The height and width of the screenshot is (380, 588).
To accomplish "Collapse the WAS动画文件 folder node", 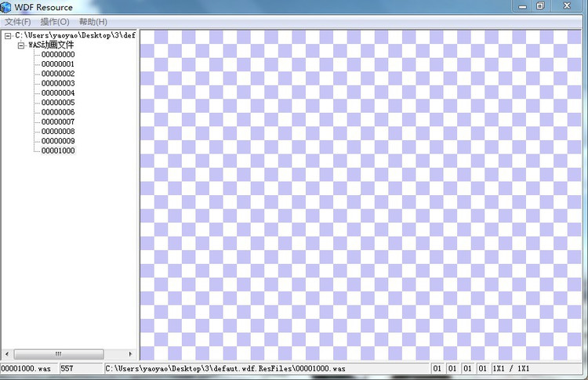I will pos(21,45).
